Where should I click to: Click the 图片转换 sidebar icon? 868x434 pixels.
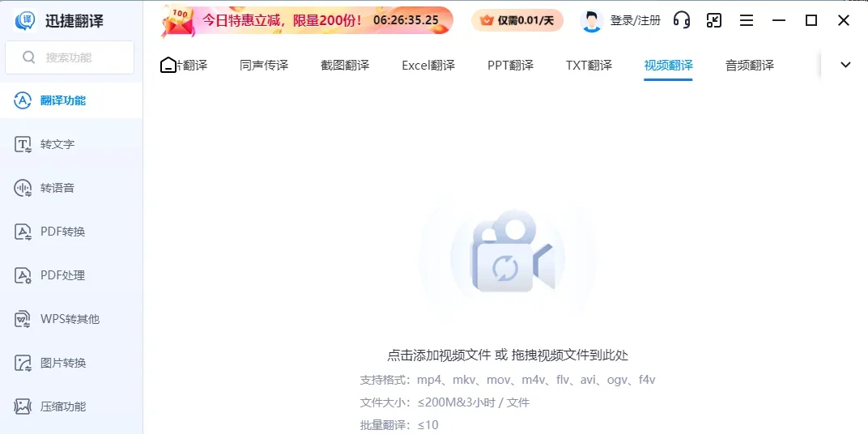coord(22,363)
